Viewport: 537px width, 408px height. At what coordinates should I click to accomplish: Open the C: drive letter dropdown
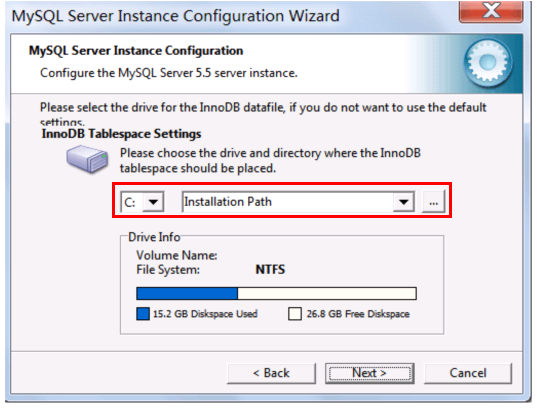tap(153, 202)
